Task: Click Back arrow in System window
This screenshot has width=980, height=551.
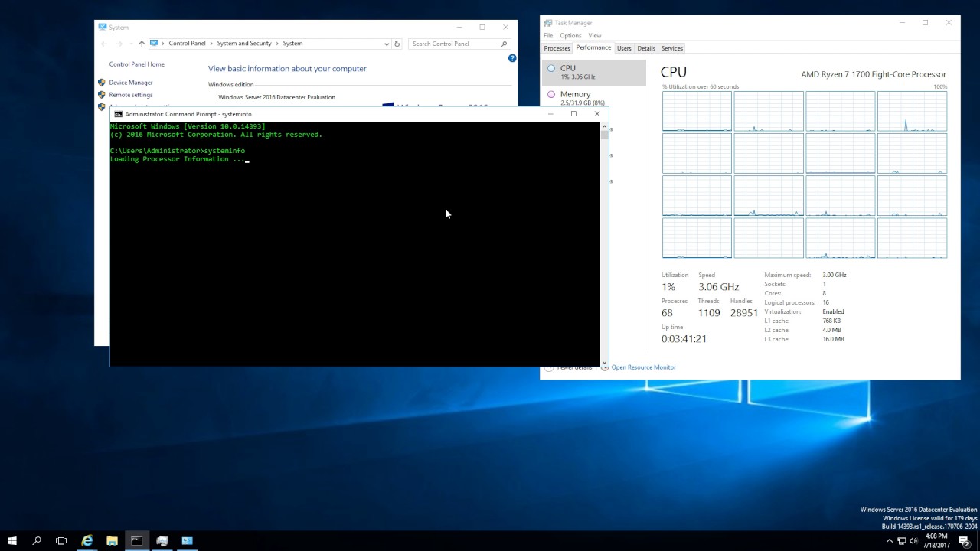Action: [104, 44]
